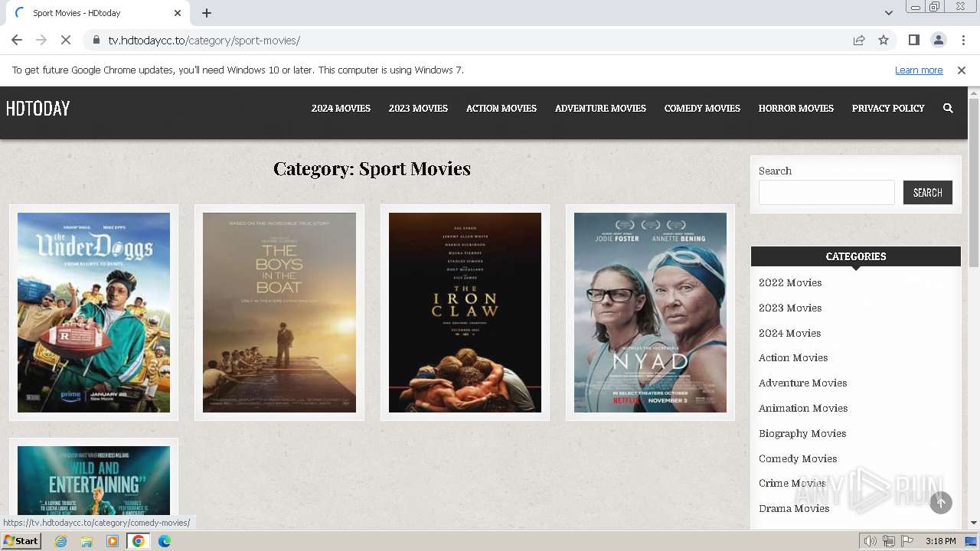The height and width of the screenshot is (551, 980).
Task: Click the taskbar clock showing 3:18 PM
Action: click(940, 541)
